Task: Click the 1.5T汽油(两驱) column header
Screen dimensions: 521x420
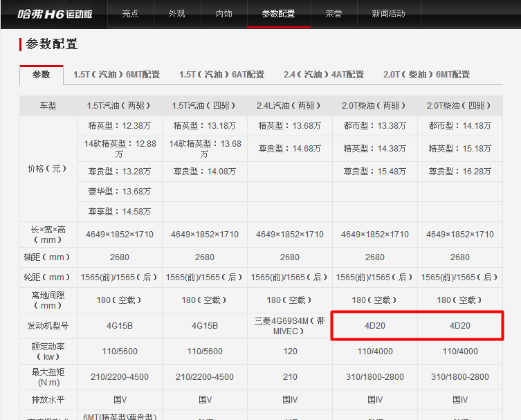Action: point(119,106)
